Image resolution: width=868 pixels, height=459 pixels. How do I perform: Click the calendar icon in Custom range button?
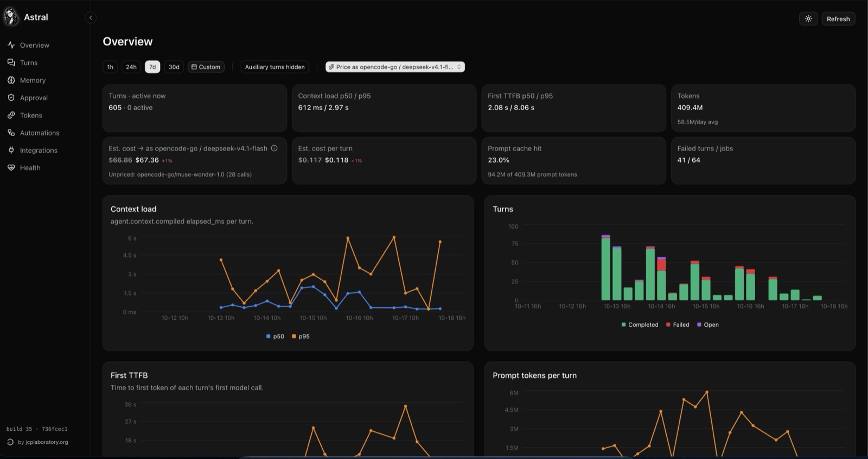point(194,67)
